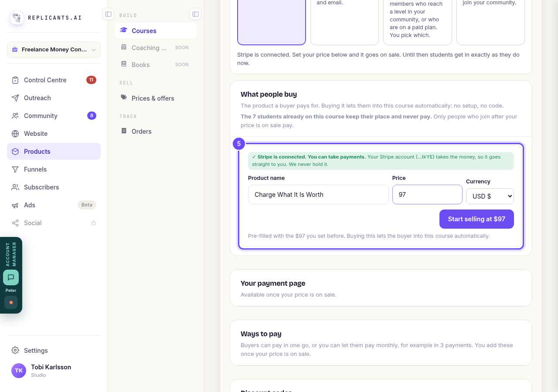Collapse the Build panel using its panel icon
The width and height of the screenshot is (558, 392).
(195, 14)
